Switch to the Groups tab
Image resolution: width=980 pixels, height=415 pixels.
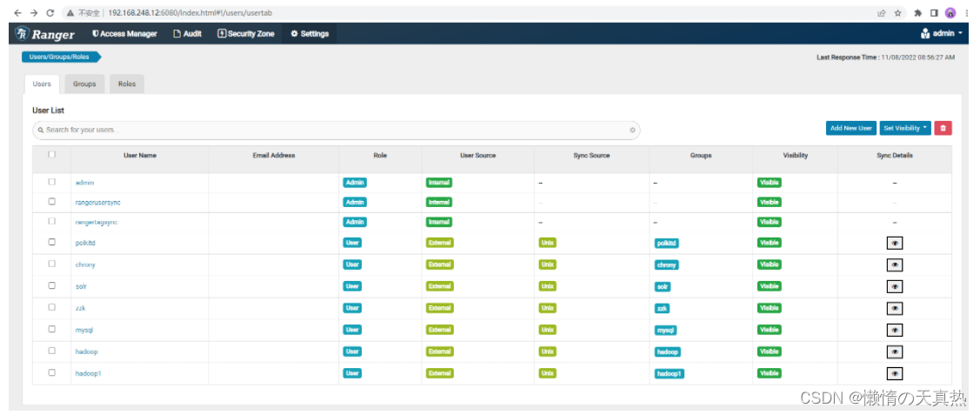click(84, 84)
